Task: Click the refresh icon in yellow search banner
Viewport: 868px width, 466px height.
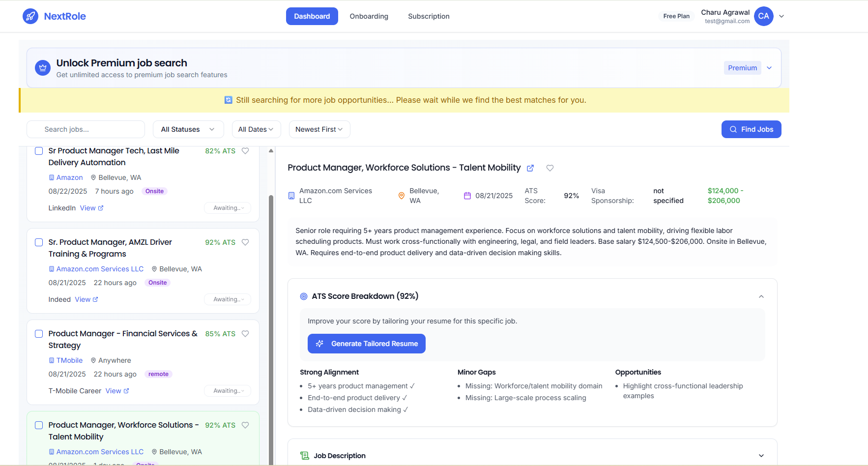Action: 229,100
